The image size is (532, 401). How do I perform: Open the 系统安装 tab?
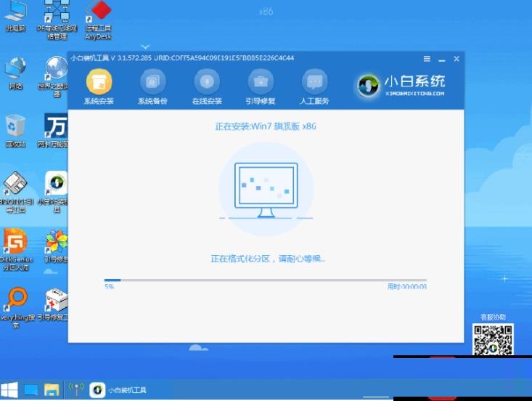coord(99,87)
